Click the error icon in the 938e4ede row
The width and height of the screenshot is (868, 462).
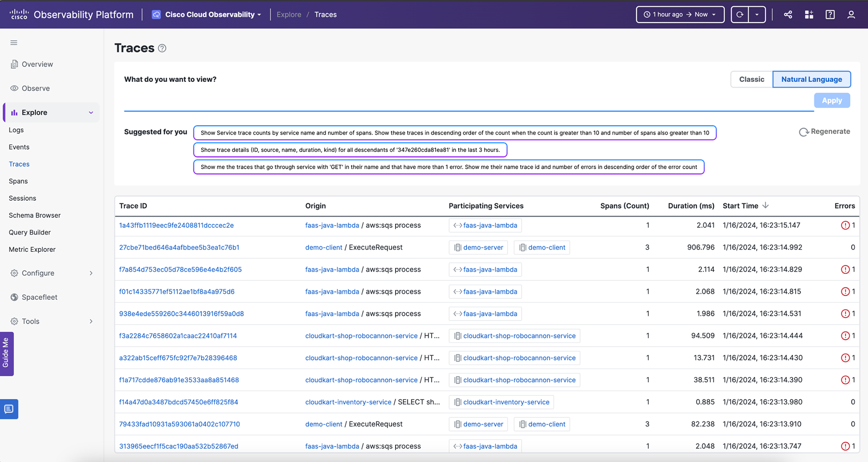[x=845, y=314]
